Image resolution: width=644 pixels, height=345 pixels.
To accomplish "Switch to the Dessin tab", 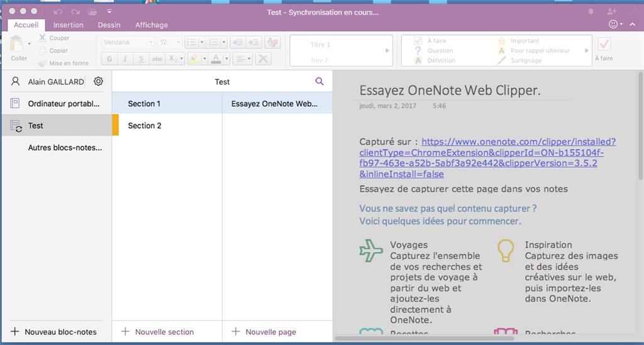I will [x=109, y=25].
